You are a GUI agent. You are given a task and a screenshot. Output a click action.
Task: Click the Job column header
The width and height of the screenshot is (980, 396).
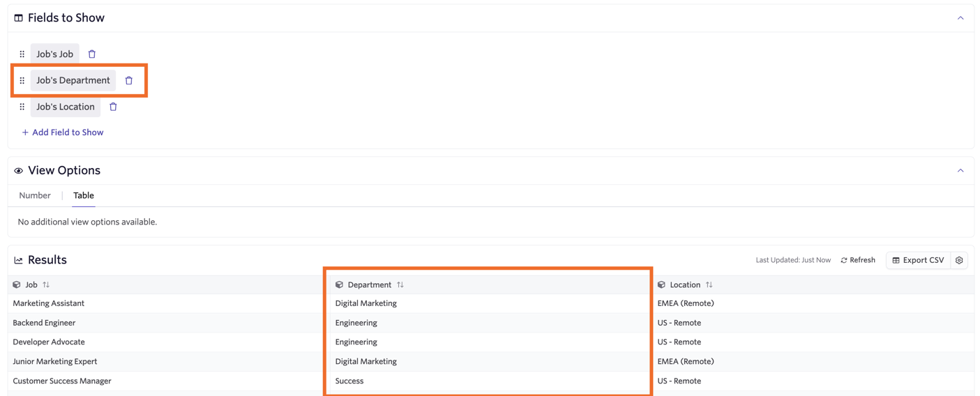point(31,284)
